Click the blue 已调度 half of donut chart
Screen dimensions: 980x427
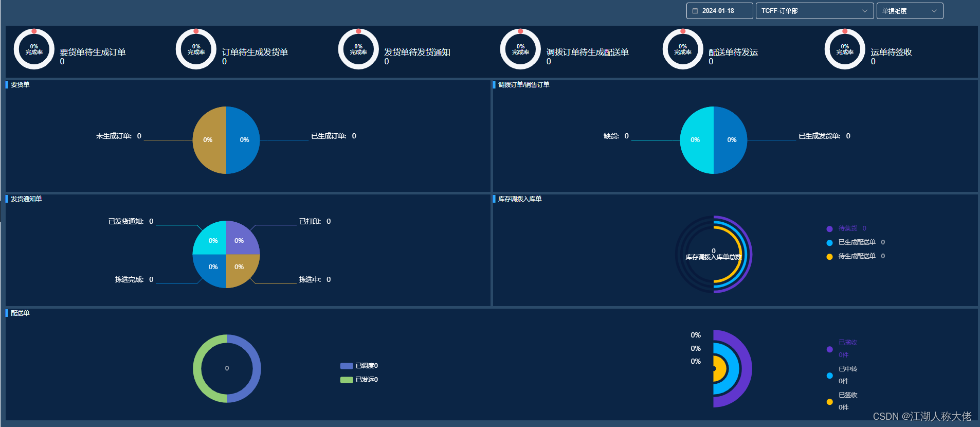coord(257,368)
